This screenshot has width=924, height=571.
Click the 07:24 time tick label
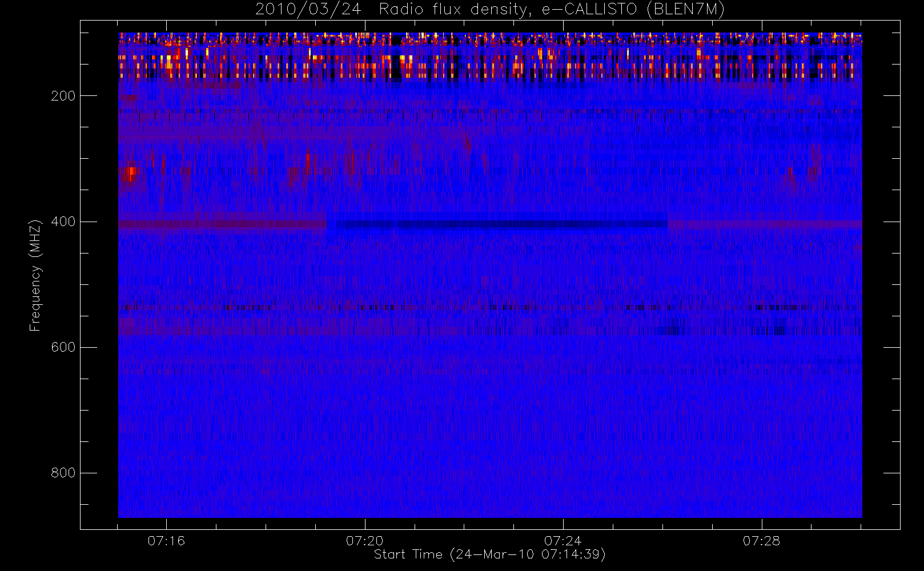tap(563, 541)
